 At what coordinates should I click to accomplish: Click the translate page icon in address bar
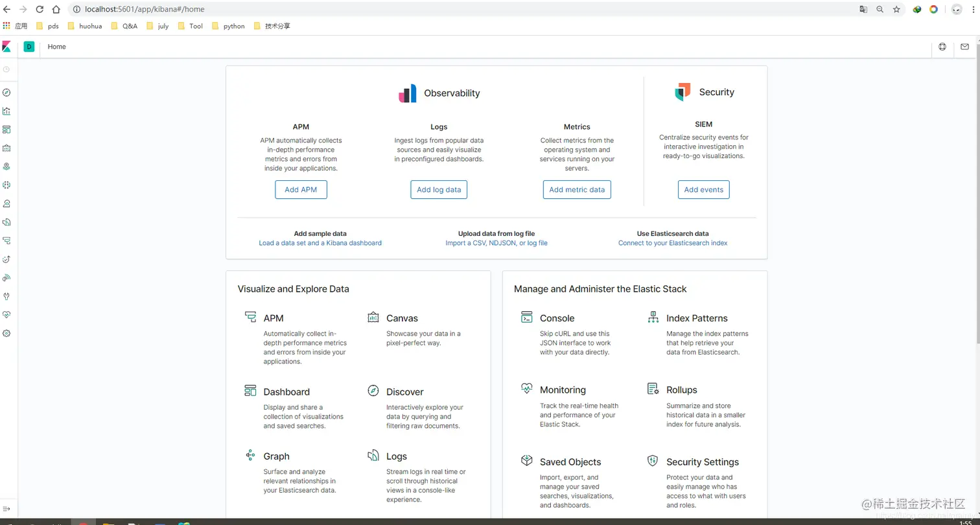(863, 10)
